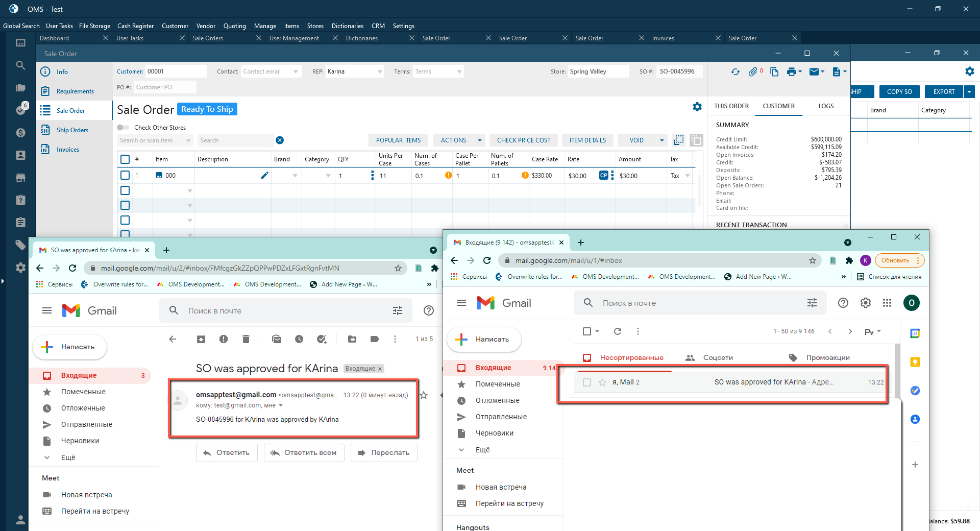Open the attachments paperclip icon
This screenshot has width=980, height=531.
[753, 72]
